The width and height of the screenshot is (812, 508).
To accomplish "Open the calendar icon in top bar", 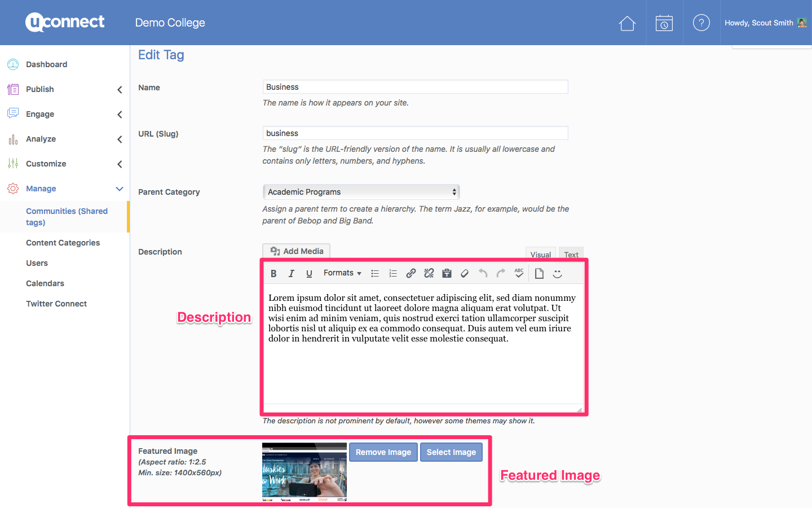I will point(664,23).
